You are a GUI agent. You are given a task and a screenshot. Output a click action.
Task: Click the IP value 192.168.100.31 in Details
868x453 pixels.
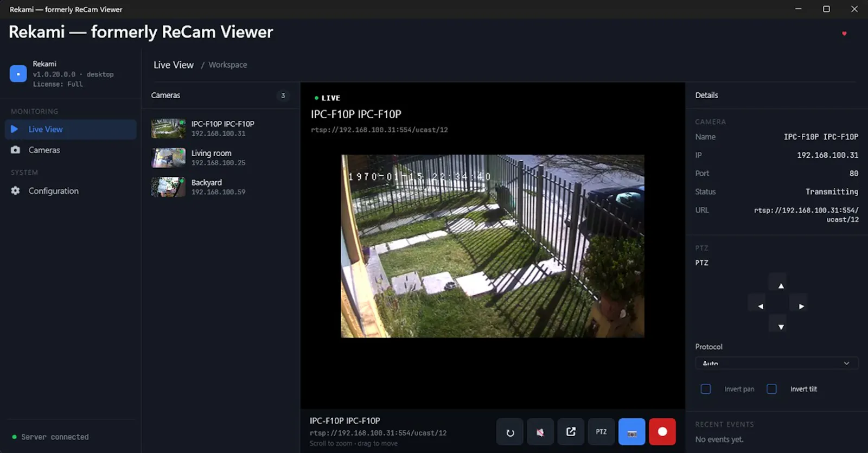pos(827,155)
